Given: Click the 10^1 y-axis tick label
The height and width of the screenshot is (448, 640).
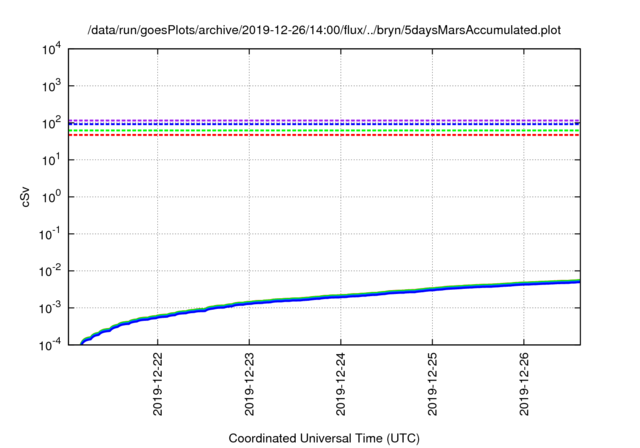Looking at the screenshot, I should pyautogui.click(x=52, y=160).
